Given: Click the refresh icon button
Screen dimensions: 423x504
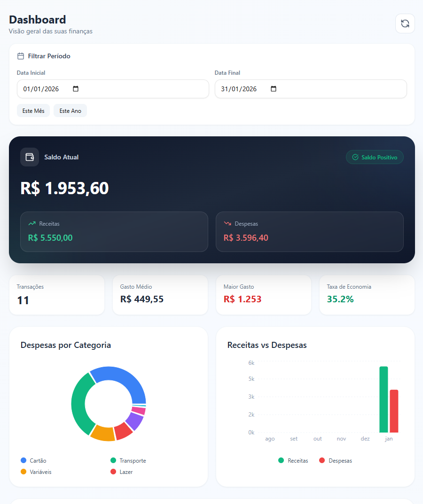Looking at the screenshot, I should coord(405,24).
